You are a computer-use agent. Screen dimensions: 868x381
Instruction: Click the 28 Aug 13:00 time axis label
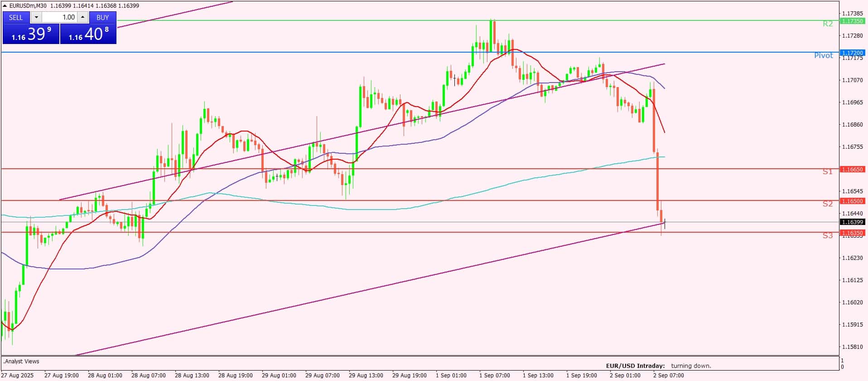[x=192, y=376]
